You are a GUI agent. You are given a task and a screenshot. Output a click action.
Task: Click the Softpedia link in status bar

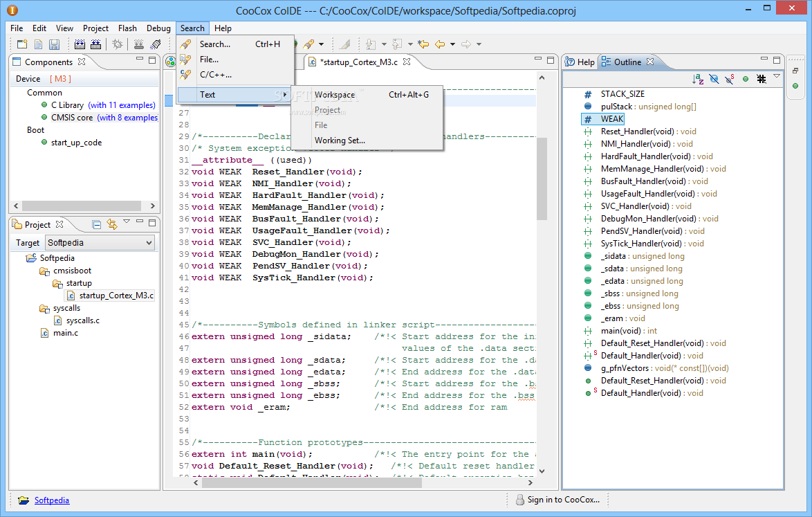point(52,500)
